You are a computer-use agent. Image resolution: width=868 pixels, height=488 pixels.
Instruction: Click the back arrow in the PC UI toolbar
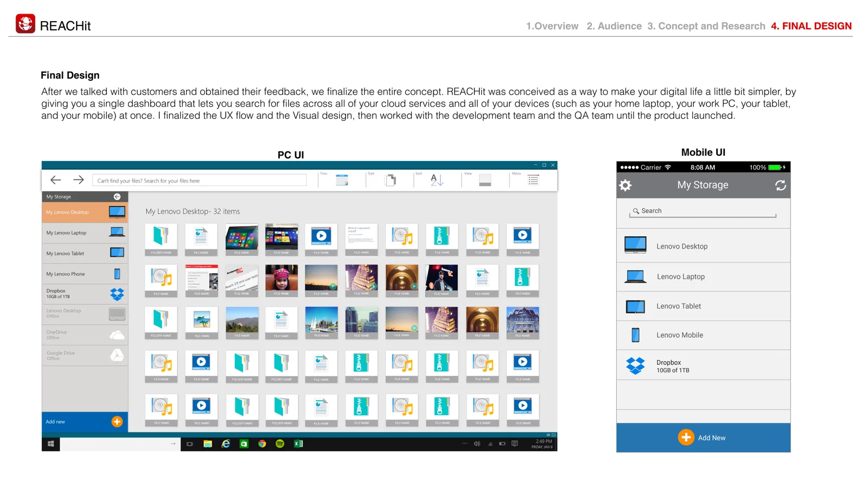pos(55,180)
